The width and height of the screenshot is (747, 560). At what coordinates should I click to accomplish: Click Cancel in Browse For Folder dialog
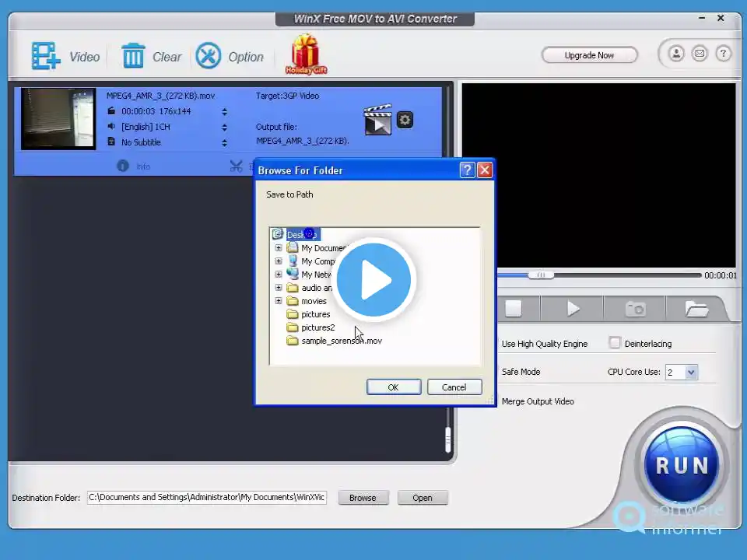(454, 387)
